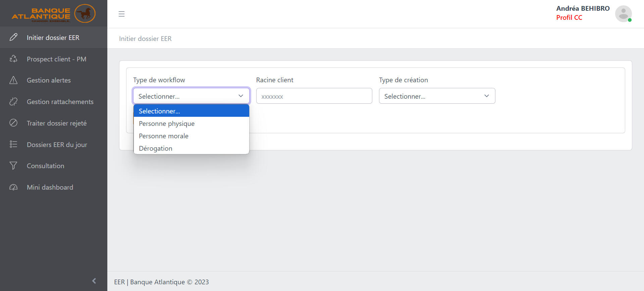644x291 pixels.
Task: Click the warning triangle icon for Gestion alertes
Action: coord(13,80)
